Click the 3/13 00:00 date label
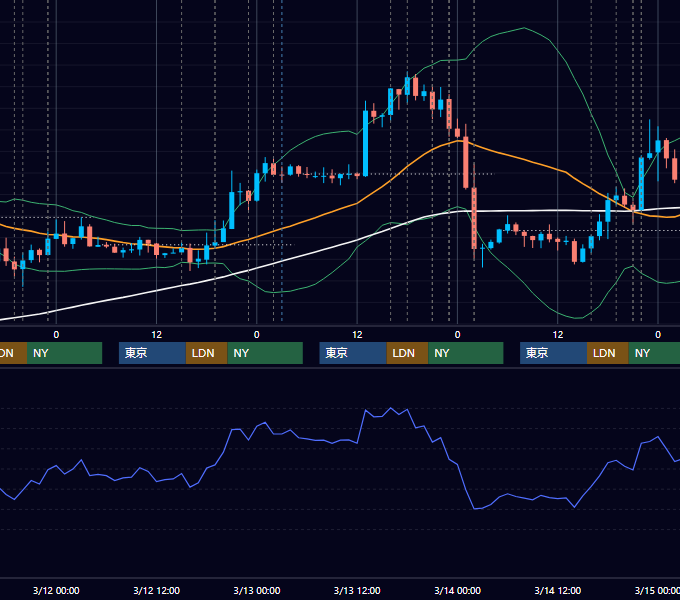The width and height of the screenshot is (680, 600). pos(257,590)
